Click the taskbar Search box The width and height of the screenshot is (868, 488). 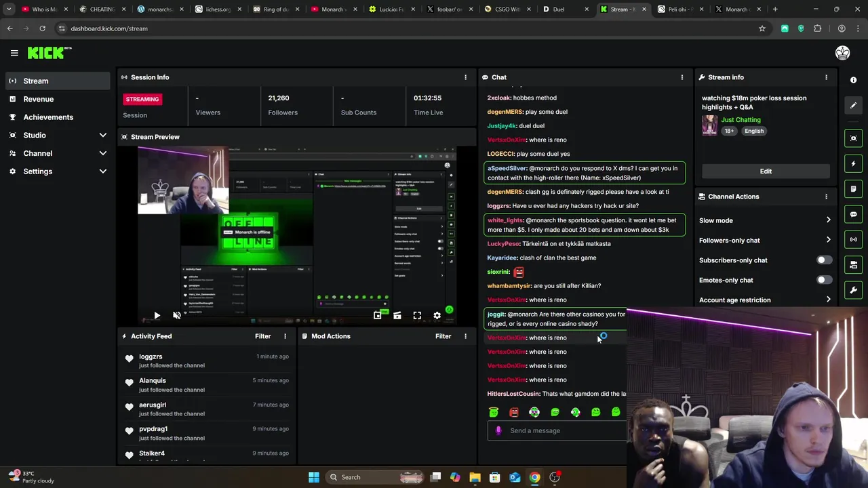coord(374,477)
